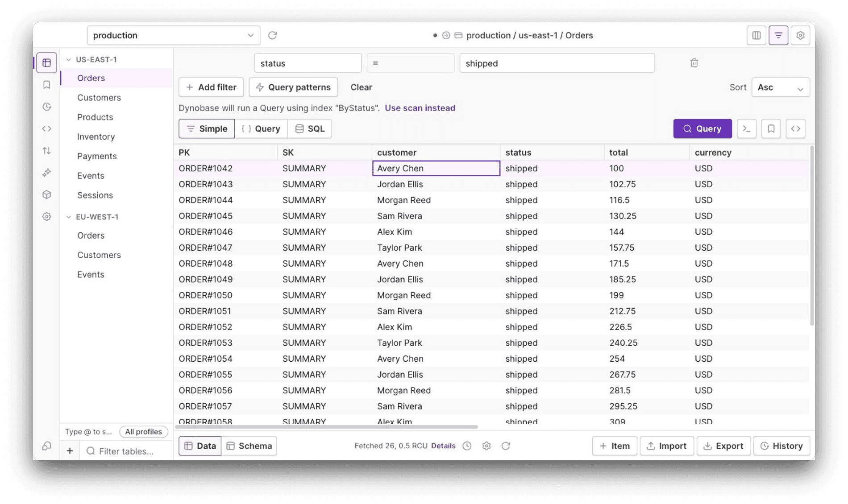Toggle the All profiles pill

coord(143,432)
